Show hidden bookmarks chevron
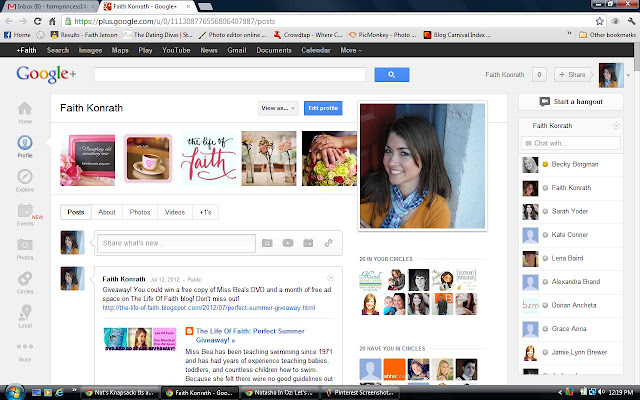The width and height of the screenshot is (640, 400). coord(569,34)
